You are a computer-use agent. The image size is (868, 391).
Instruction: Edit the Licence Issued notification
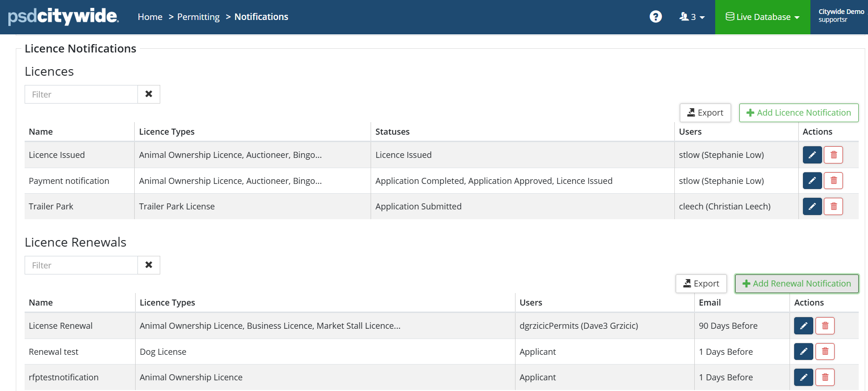(812, 155)
